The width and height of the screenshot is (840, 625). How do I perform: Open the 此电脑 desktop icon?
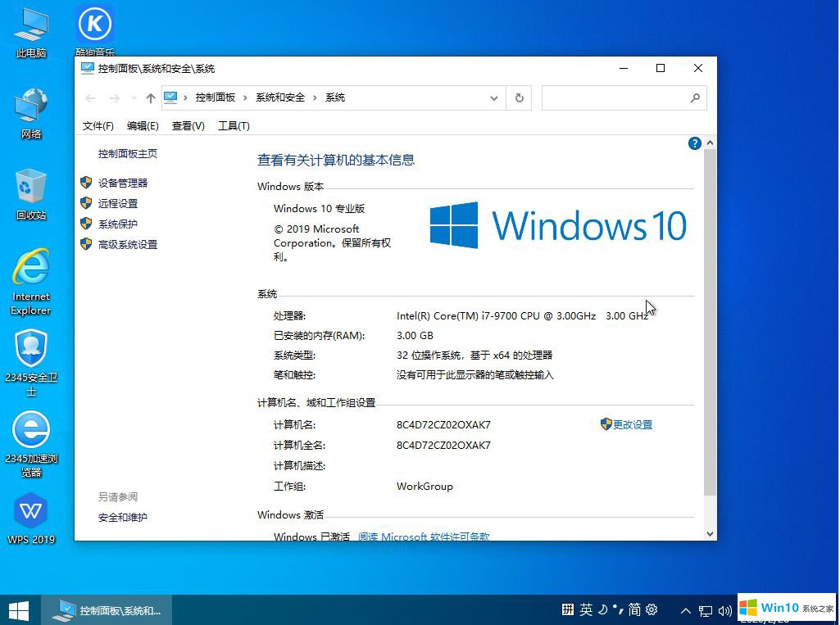tap(31, 32)
